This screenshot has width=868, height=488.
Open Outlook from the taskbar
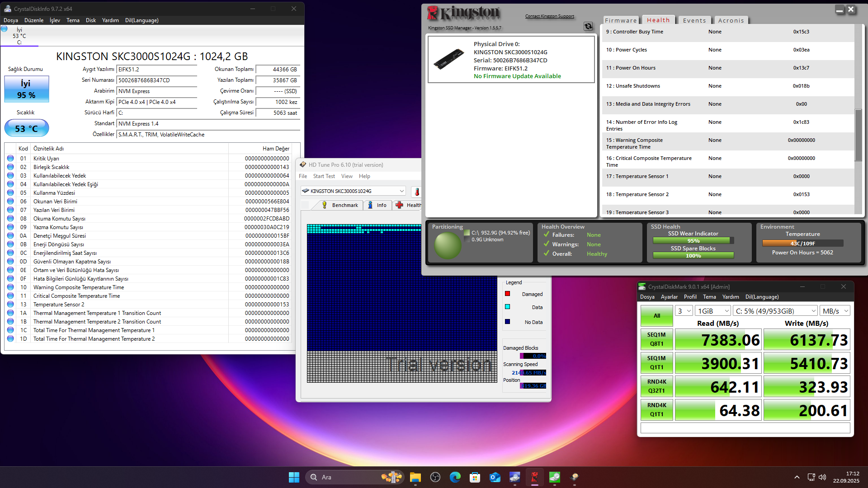pyautogui.click(x=495, y=477)
